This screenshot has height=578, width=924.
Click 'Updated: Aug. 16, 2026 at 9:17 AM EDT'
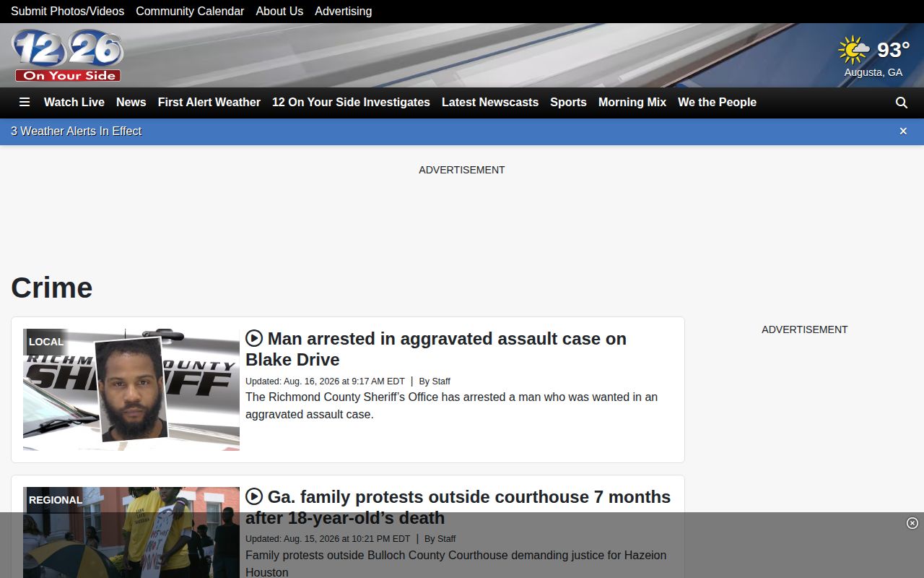pyautogui.click(x=325, y=381)
